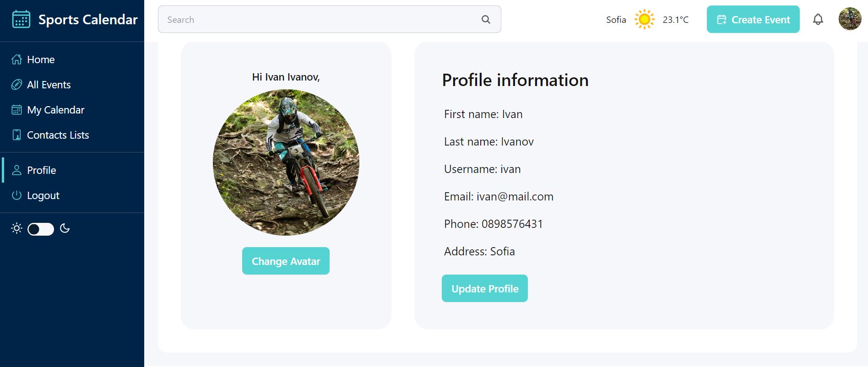Click the Change Avatar button

click(286, 261)
